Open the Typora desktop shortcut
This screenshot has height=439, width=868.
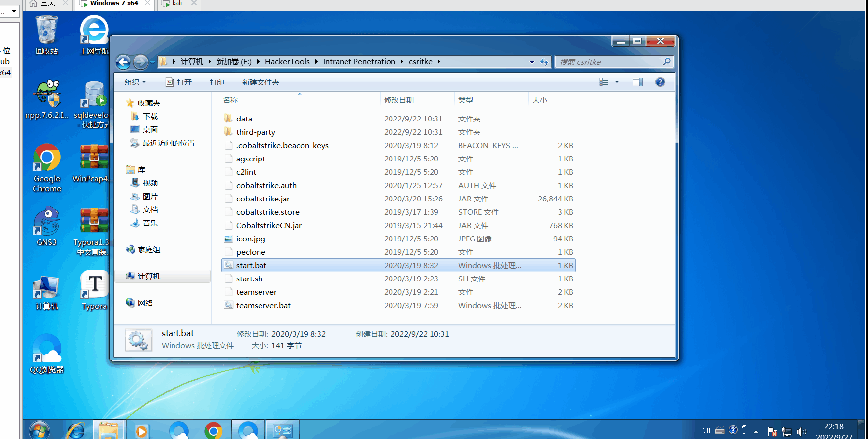tap(94, 290)
